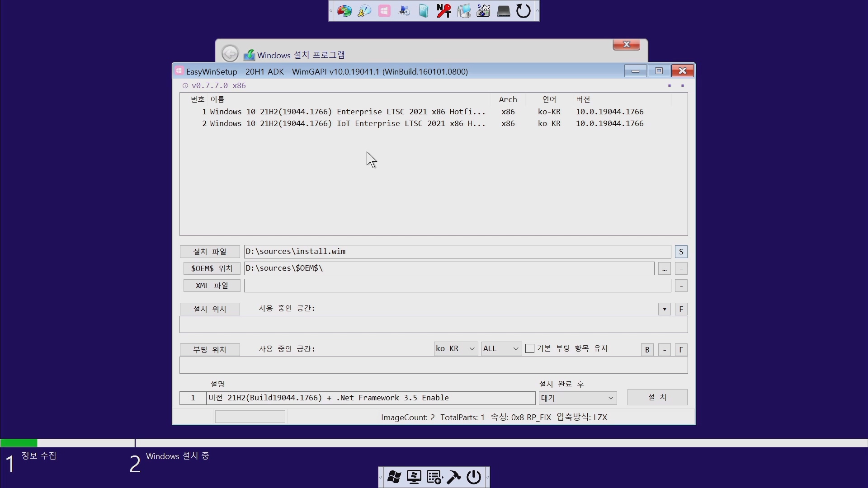Click the list-with-plus icon in bottom dock
This screenshot has height=488, width=868.
pyautogui.click(x=434, y=477)
